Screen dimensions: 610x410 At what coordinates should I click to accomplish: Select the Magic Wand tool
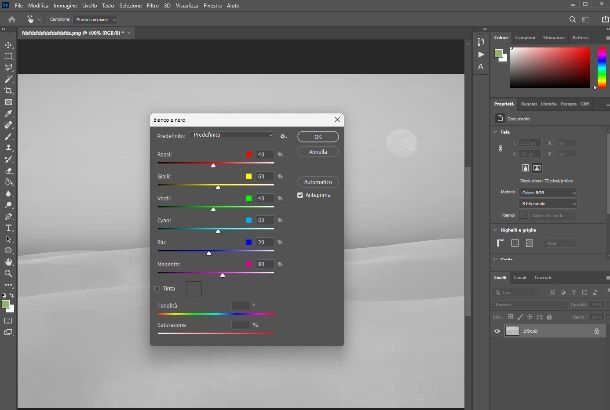8,79
